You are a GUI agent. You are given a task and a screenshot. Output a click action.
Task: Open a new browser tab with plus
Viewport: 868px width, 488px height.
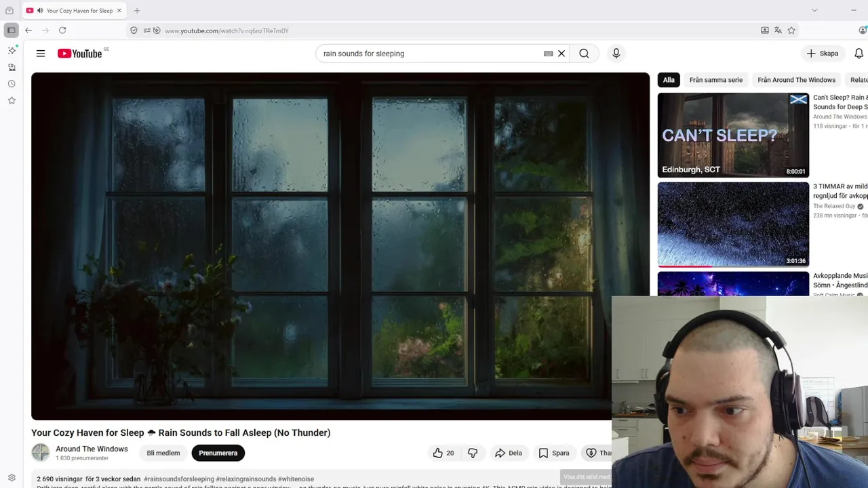coord(137,10)
